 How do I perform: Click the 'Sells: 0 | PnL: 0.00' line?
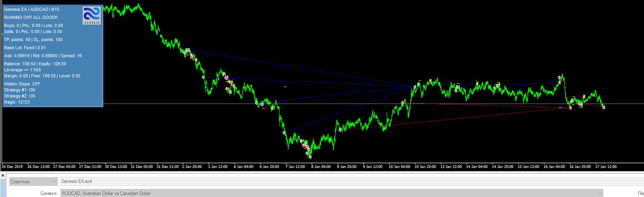tap(33, 31)
